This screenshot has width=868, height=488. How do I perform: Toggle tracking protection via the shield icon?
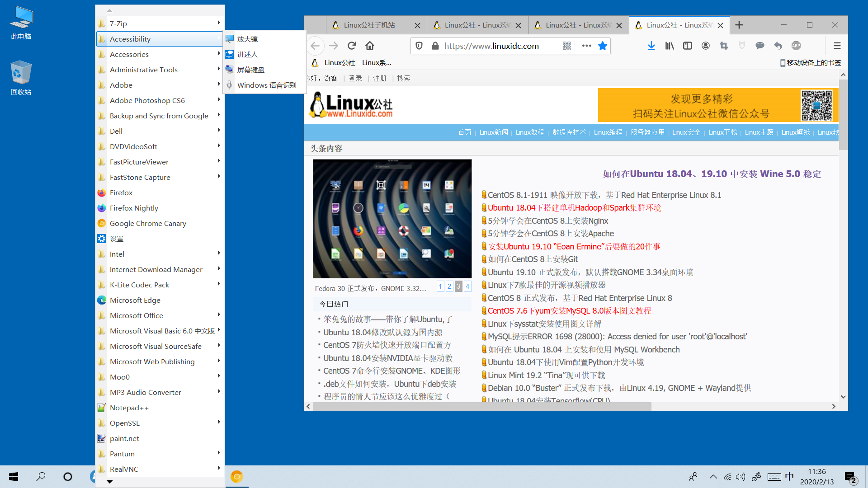click(x=419, y=46)
